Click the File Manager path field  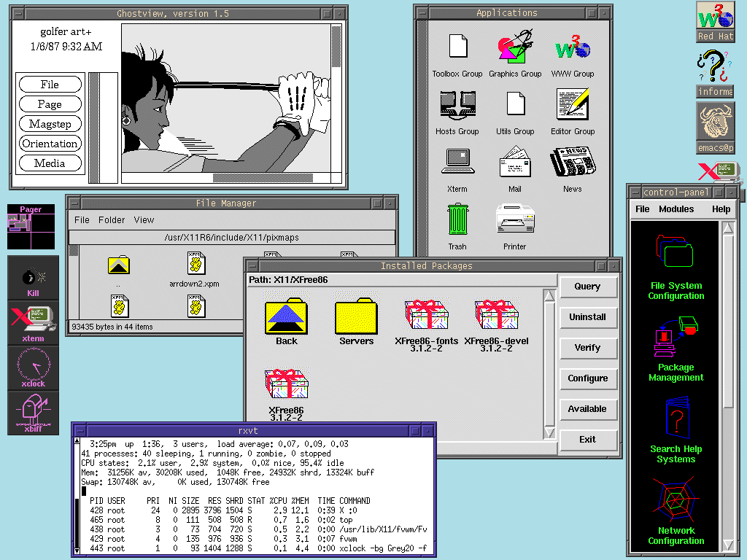click(232, 237)
